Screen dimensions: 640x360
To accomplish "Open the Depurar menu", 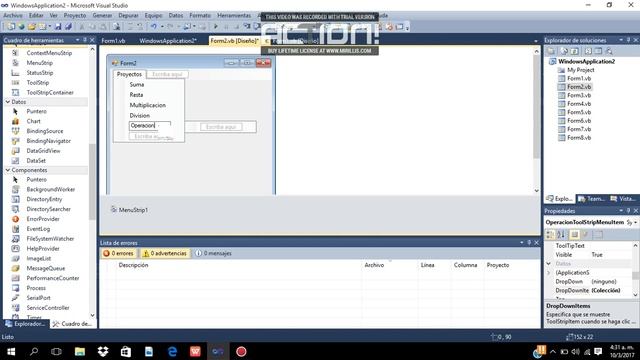I will 128,16.
